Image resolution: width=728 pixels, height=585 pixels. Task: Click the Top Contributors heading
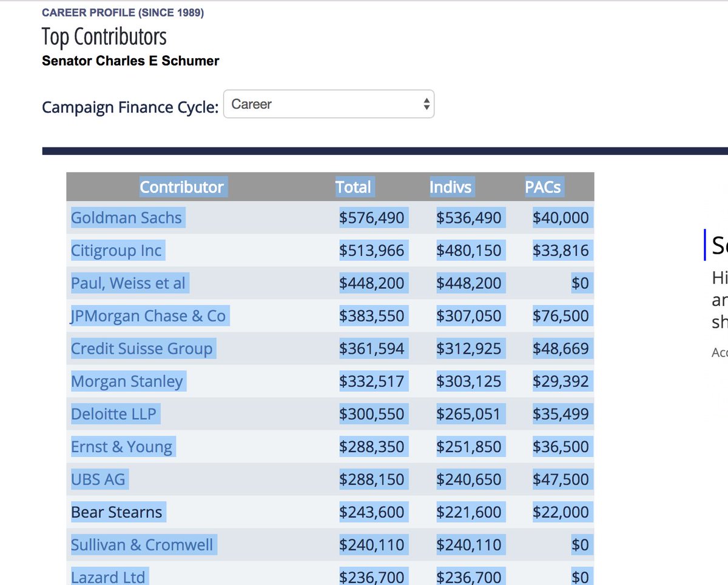(104, 38)
